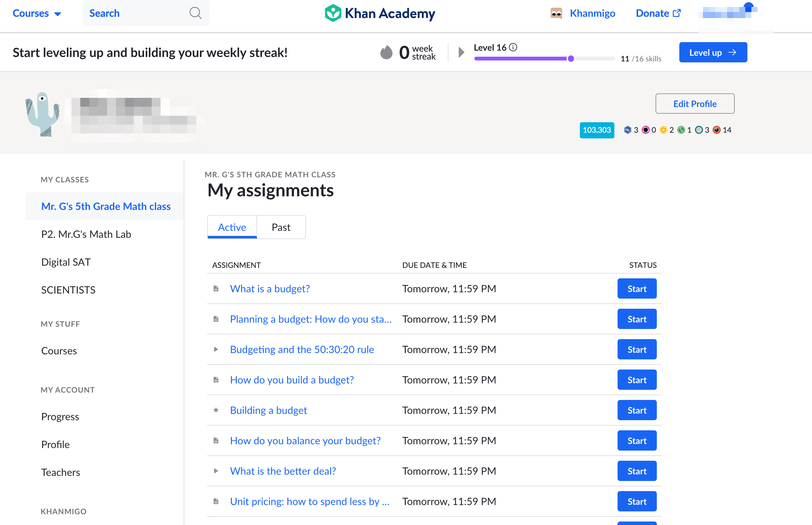Screen dimensions: 812x525
Task: Click the Edit Profile button
Action: click(695, 104)
